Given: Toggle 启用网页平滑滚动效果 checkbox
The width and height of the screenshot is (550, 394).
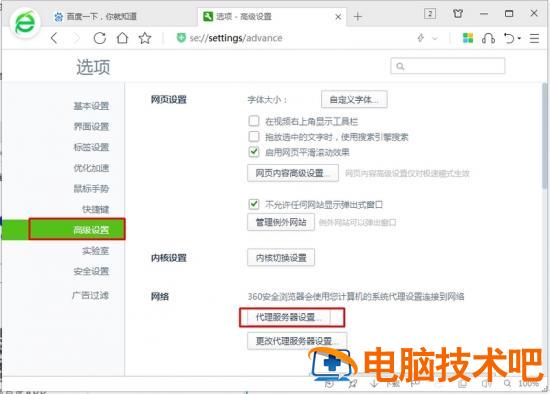Looking at the screenshot, I should [254, 152].
